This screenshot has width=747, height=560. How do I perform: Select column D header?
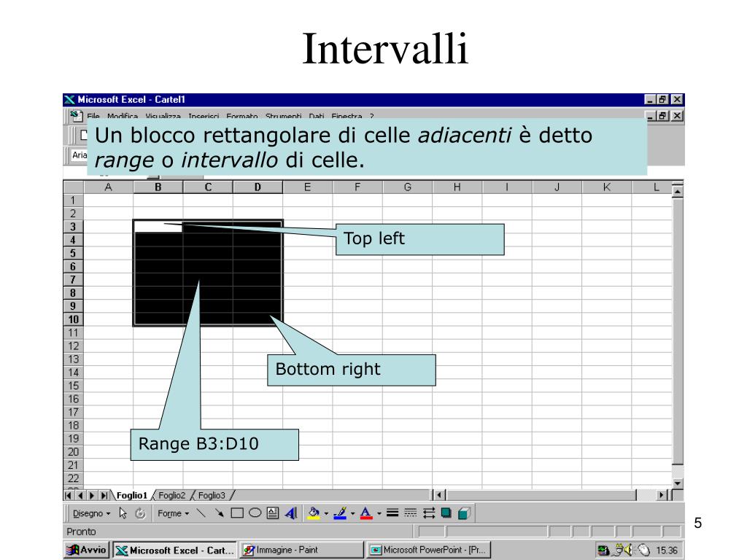(x=258, y=187)
